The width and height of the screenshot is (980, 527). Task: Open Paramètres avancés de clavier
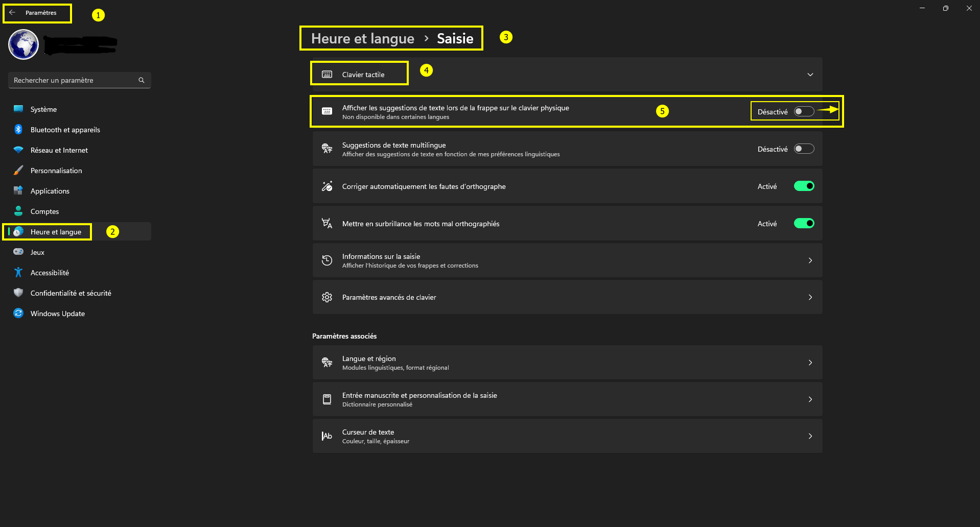click(x=567, y=297)
